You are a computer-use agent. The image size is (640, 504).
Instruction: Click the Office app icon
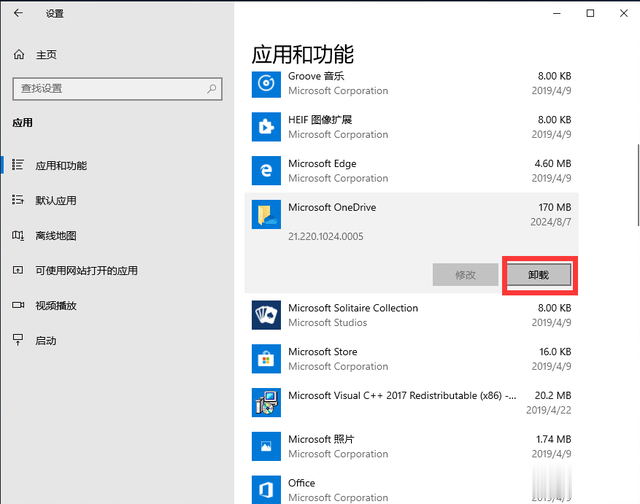266,489
